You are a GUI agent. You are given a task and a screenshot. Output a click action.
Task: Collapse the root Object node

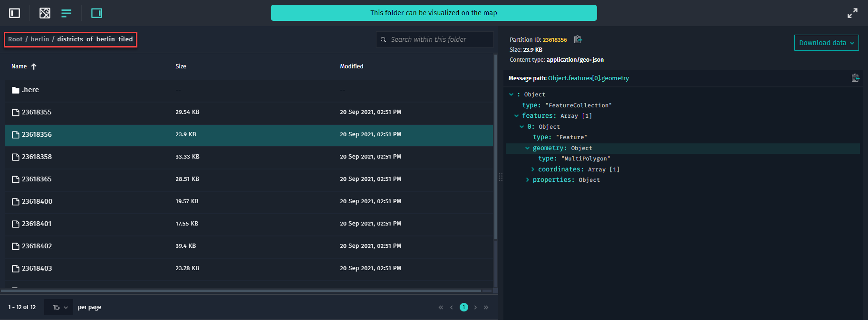click(511, 94)
